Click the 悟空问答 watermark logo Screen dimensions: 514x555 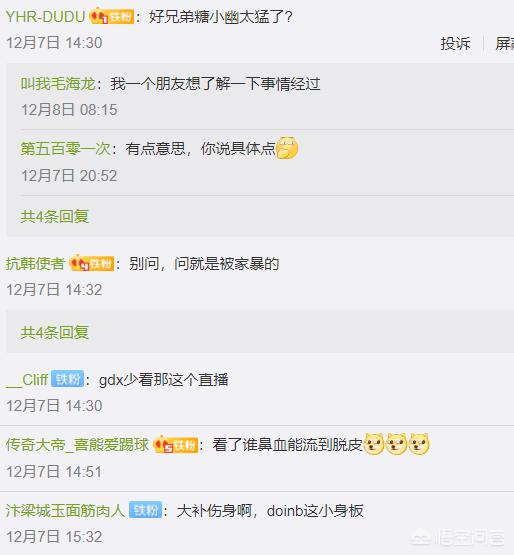457,538
